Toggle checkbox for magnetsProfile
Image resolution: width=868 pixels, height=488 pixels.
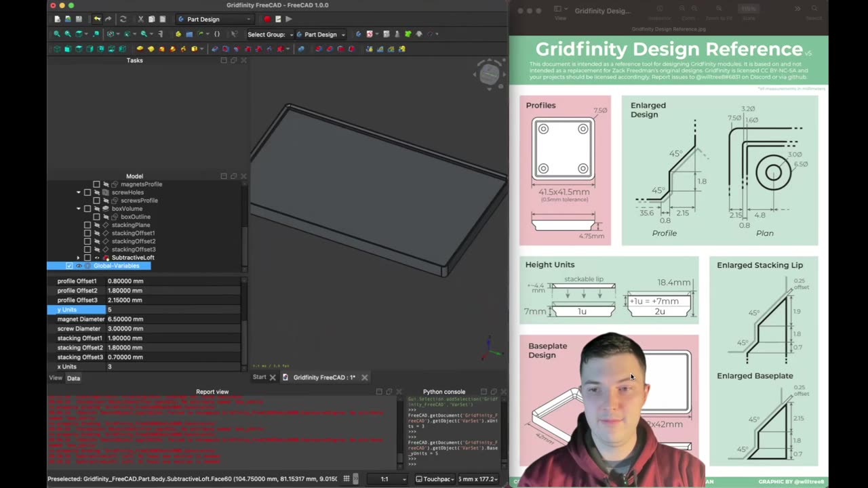pos(96,184)
